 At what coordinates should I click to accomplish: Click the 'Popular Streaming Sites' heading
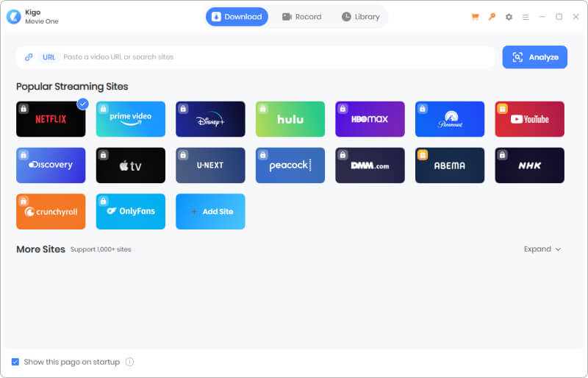pos(72,86)
